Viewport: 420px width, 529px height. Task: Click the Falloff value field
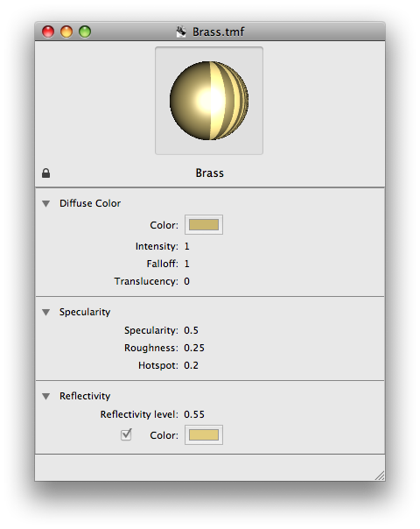pyautogui.click(x=186, y=264)
